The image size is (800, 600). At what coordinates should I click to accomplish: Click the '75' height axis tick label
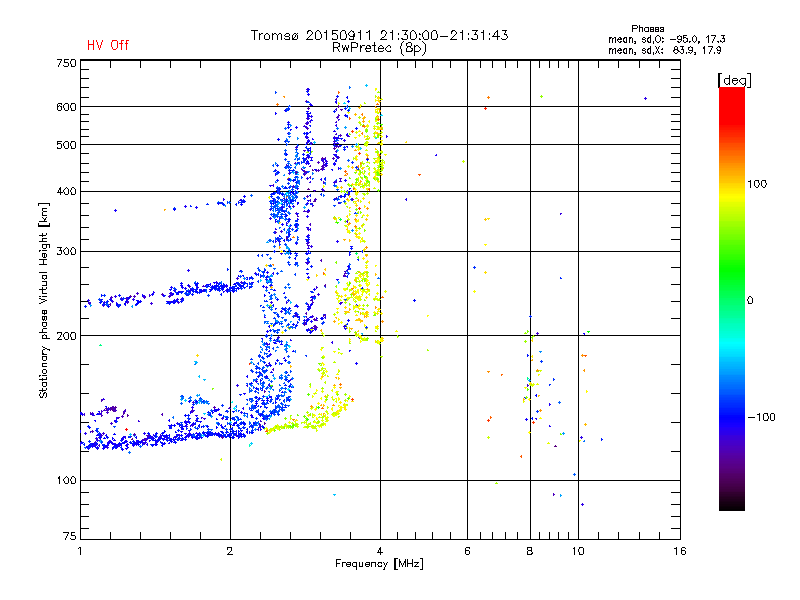[x=70, y=536]
